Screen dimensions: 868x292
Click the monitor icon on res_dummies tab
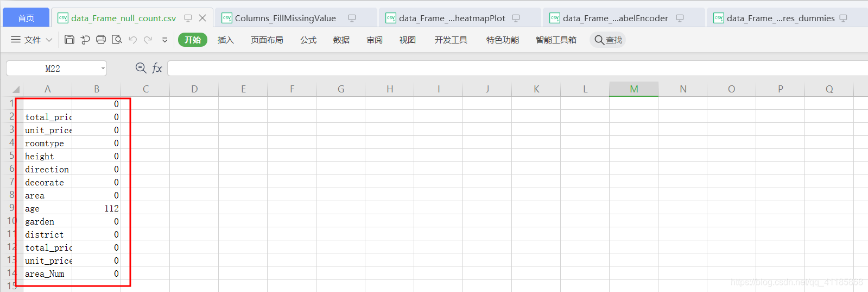(843, 18)
